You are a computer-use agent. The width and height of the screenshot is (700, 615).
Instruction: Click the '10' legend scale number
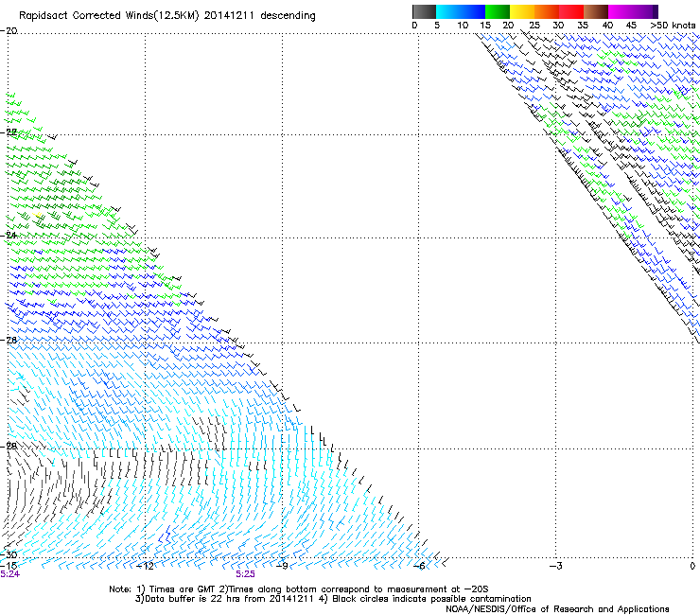click(x=463, y=26)
